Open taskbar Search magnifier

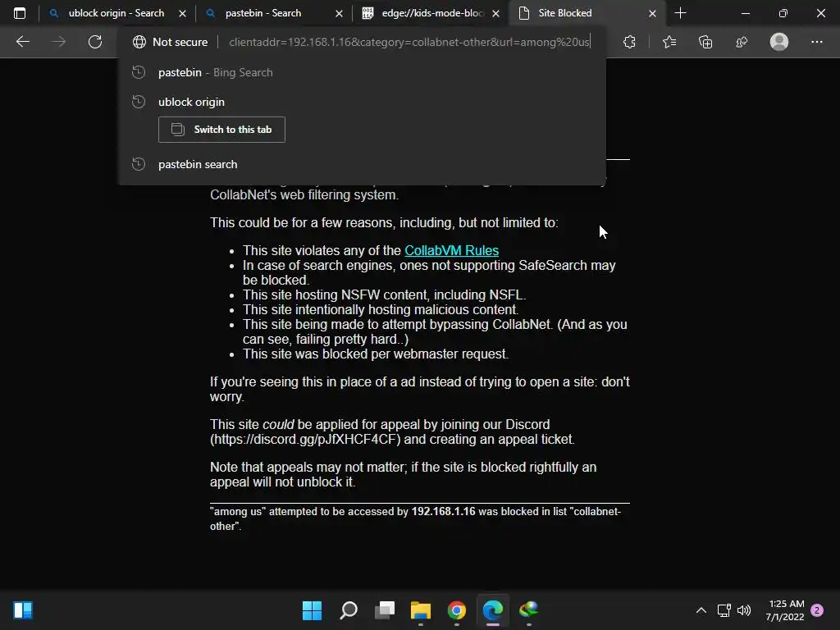(348, 610)
